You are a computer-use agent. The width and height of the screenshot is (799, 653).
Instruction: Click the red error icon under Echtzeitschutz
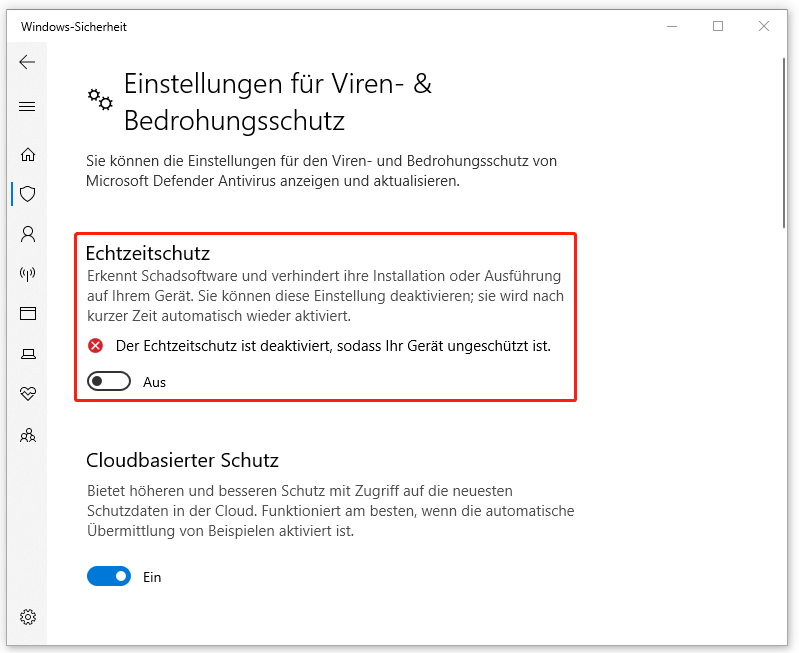tap(96, 346)
